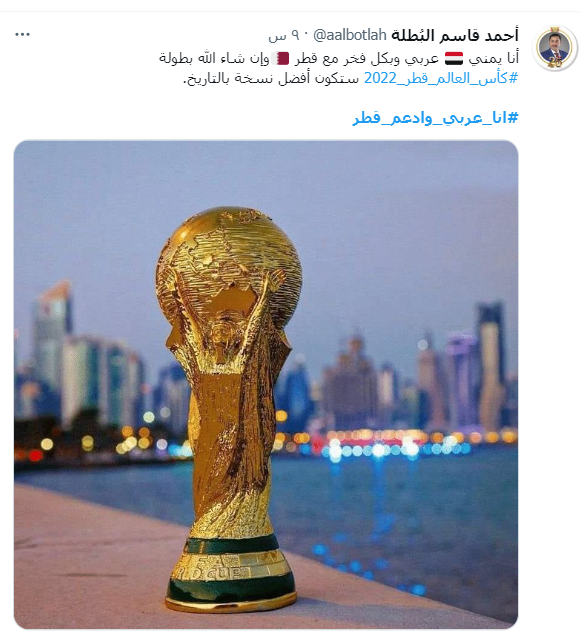Click the words أنا يمني in the tweet
This screenshot has width=579, height=635.
(494, 59)
